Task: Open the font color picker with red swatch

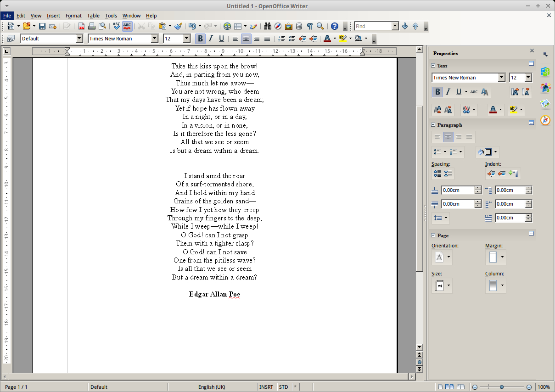Action: click(x=328, y=39)
